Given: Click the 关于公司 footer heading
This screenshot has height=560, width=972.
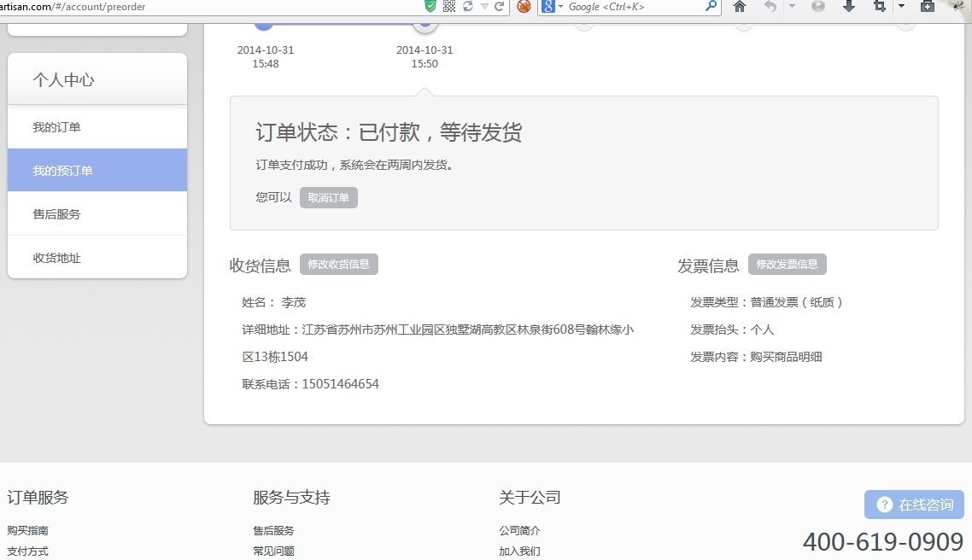Looking at the screenshot, I should coord(530,498).
